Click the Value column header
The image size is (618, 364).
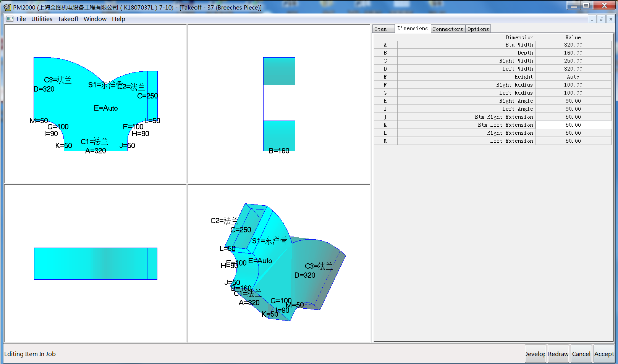(x=573, y=37)
